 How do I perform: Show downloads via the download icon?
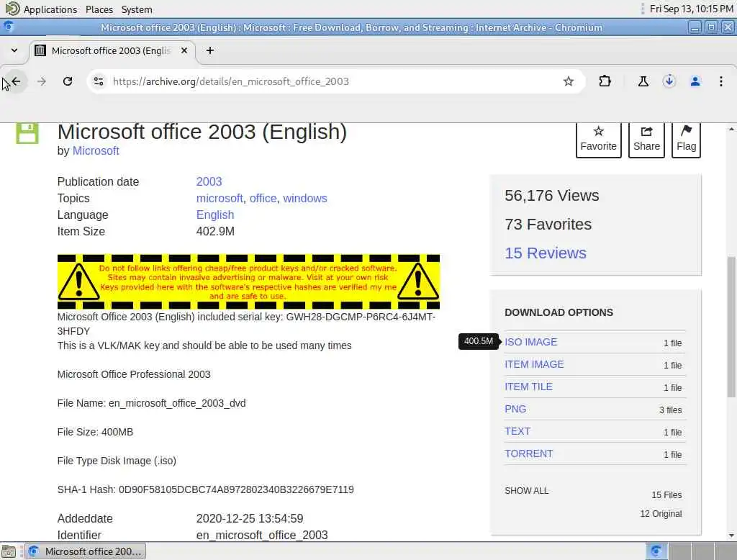[669, 81]
